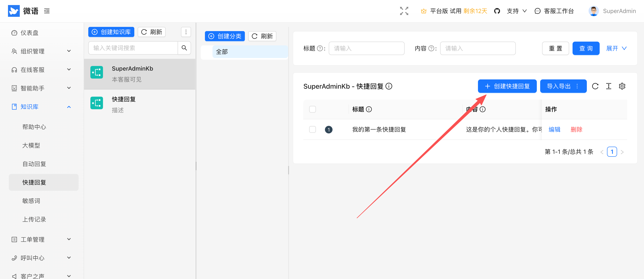Select the 快捷回复 knowledge base entry

(140, 104)
